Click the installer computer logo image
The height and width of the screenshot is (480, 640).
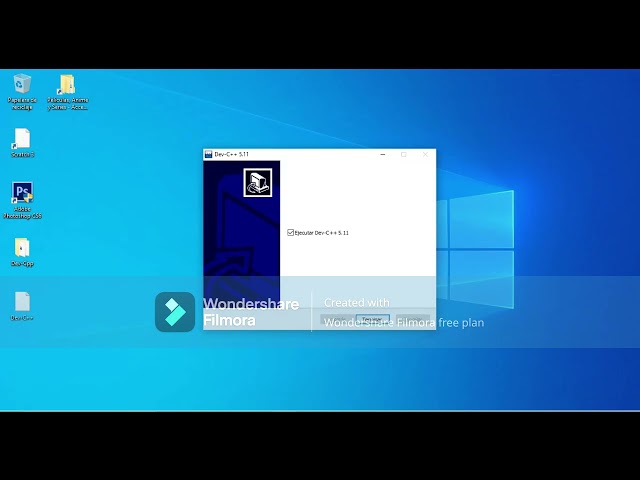coord(258,182)
